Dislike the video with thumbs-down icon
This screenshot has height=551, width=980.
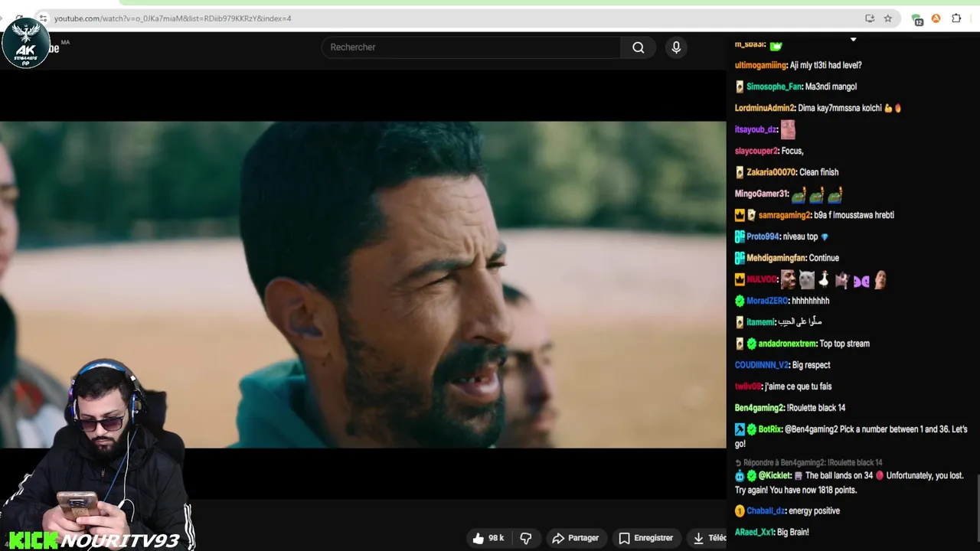click(x=526, y=538)
